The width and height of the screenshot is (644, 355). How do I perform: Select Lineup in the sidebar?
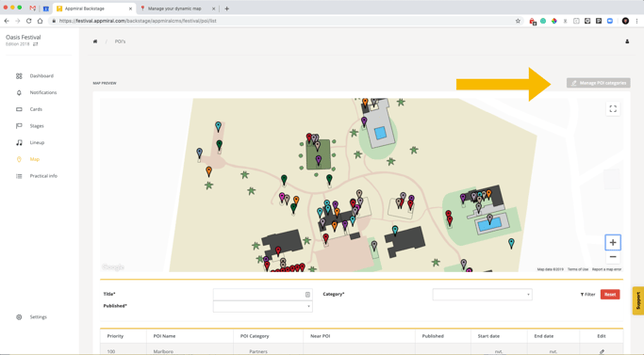coord(37,143)
